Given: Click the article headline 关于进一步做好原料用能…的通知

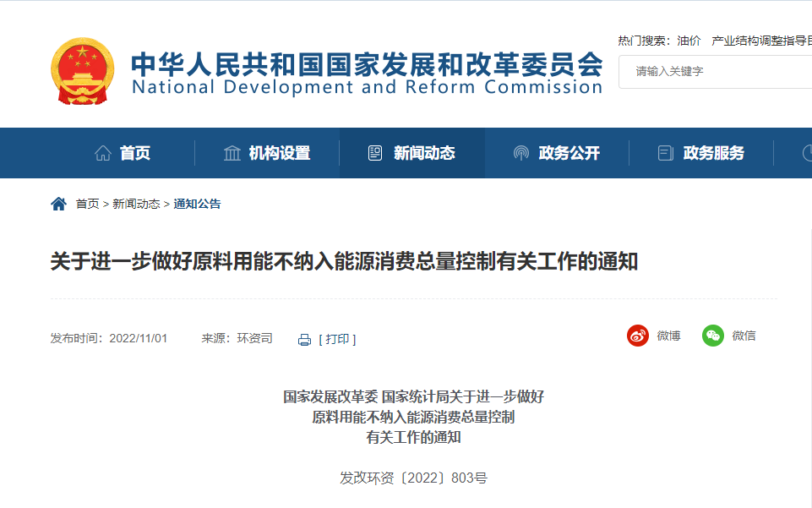Looking at the screenshot, I should (344, 261).
